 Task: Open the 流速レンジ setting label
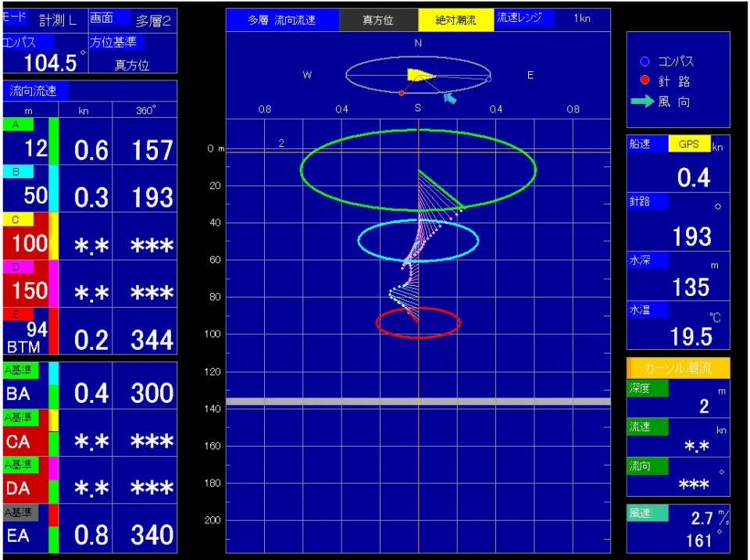(x=523, y=18)
